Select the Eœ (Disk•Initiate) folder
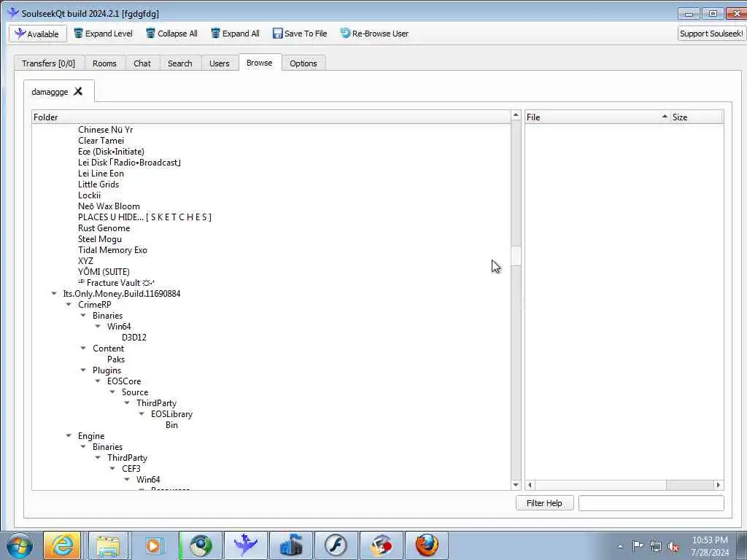 pyautogui.click(x=111, y=152)
